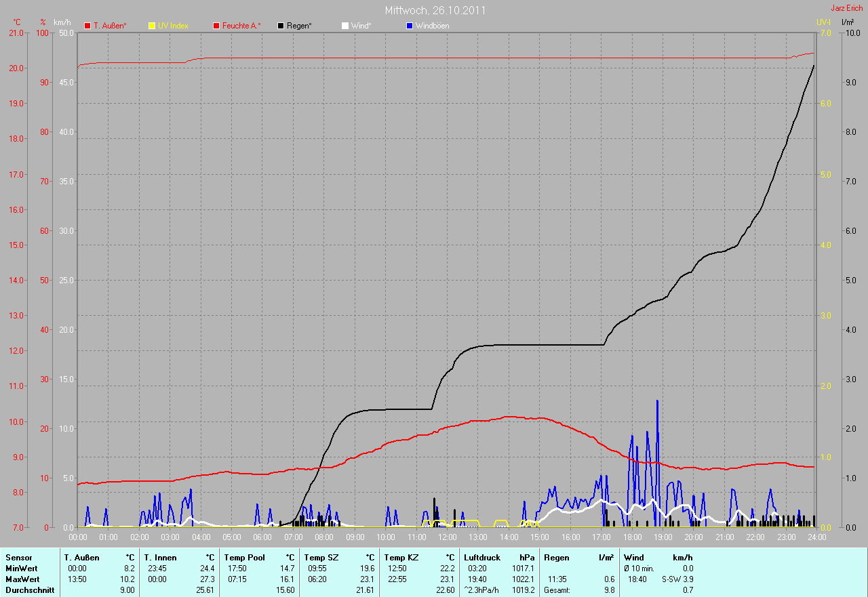The width and height of the screenshot is (868, 597).
Task: Click the km/h axis unit label
Action: click(x=62, y=22)
